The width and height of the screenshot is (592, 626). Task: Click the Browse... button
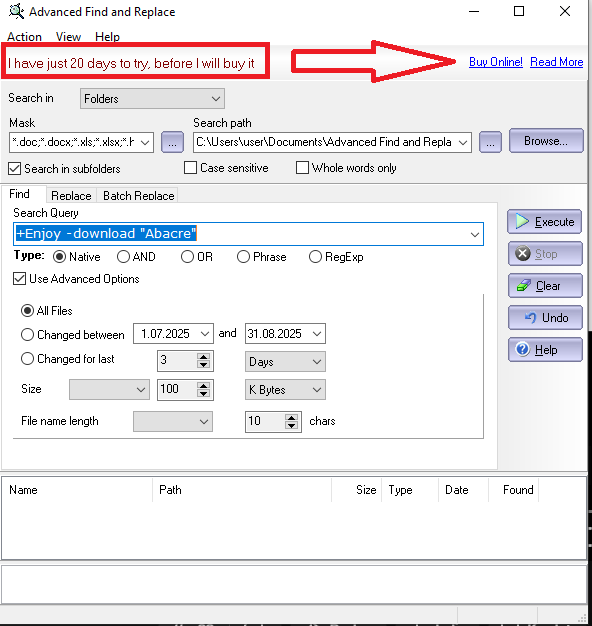pyautogui.click(x=546, y=141)
